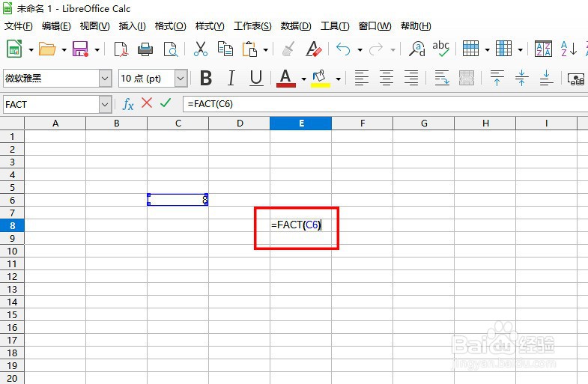
Task: Open the 格式(O) menu
Action: [x=170, y=26]
